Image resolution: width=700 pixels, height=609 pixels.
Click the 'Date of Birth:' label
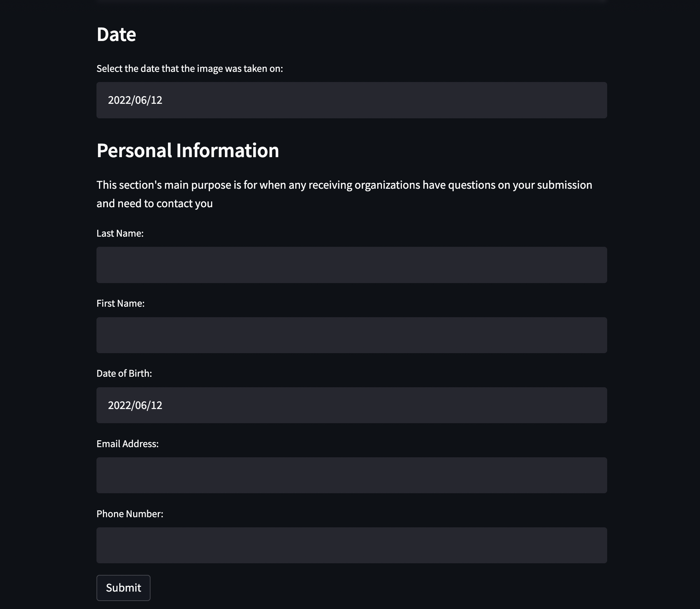coord(124,373)
